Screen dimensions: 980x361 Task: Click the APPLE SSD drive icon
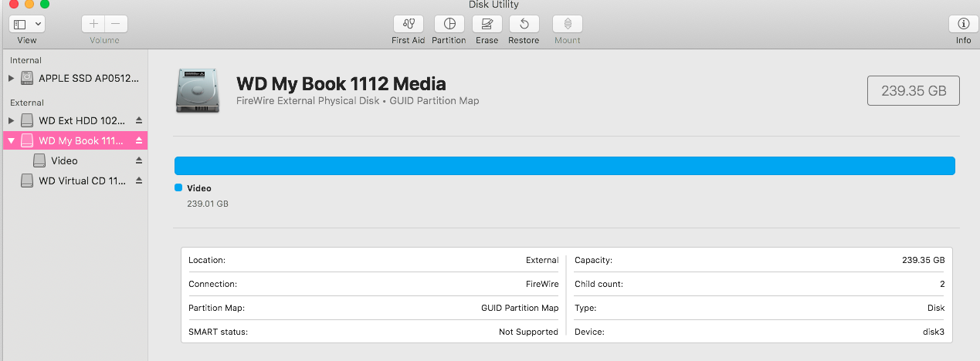28,78
